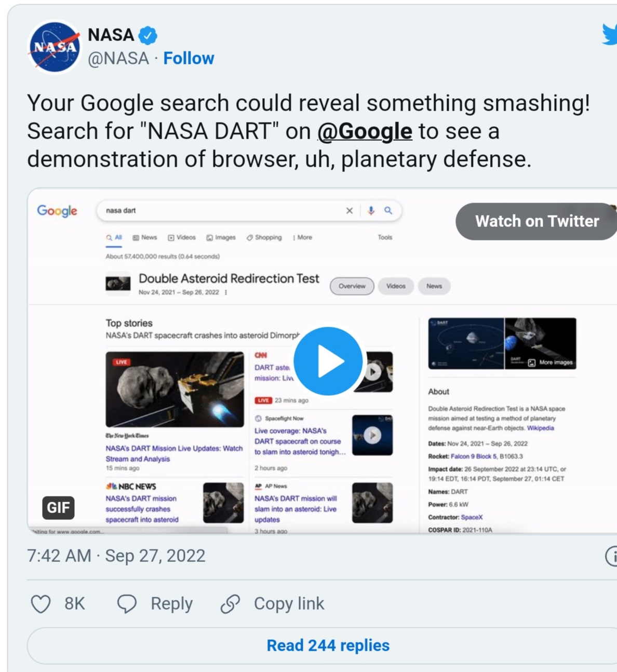Click the Twitter bird logo
Viewport: 617px width, 672px height.
pos(610,34)
